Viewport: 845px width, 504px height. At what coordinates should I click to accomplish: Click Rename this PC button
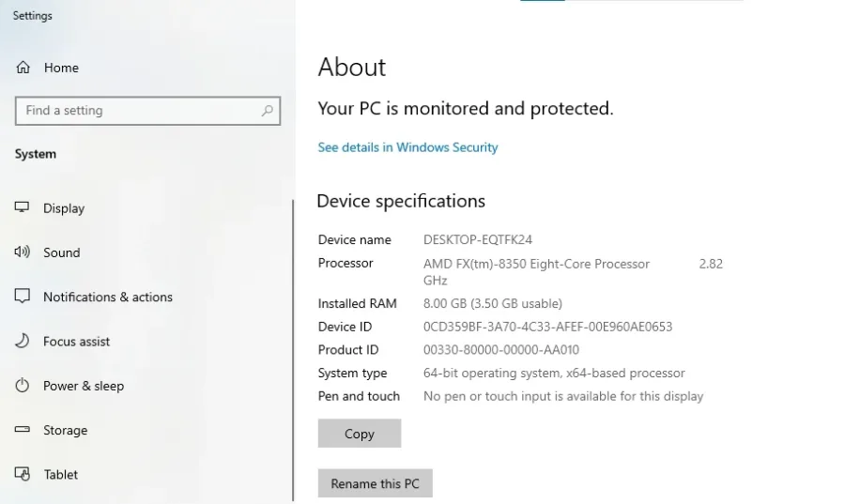pos(375,484)
